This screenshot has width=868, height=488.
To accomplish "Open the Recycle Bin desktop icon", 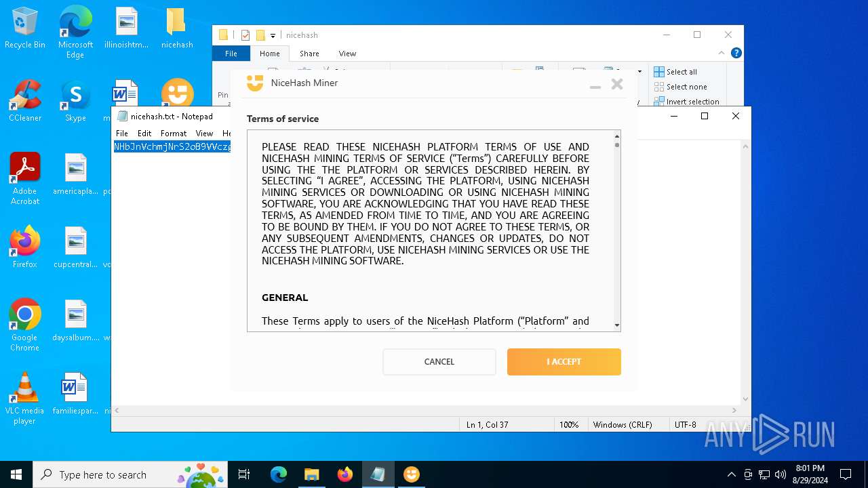I will pos(25,28).
